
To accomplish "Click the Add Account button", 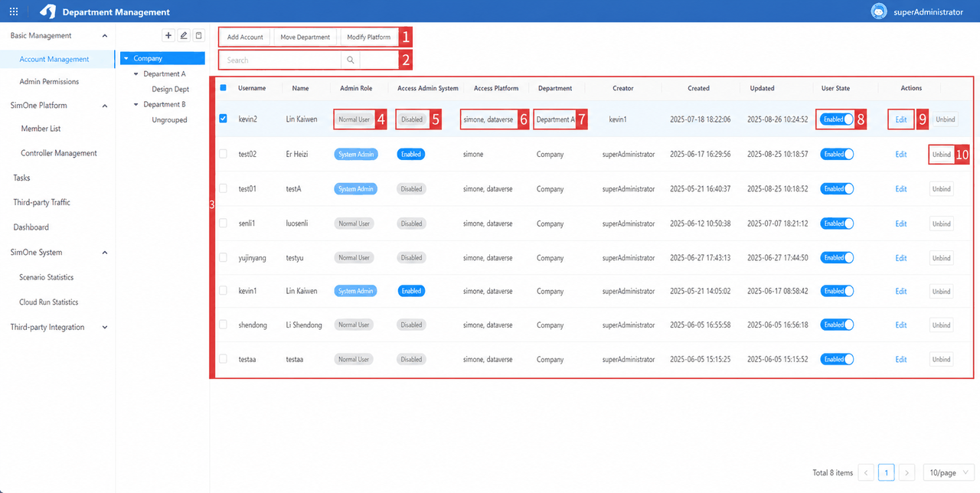I will (245, 37).
